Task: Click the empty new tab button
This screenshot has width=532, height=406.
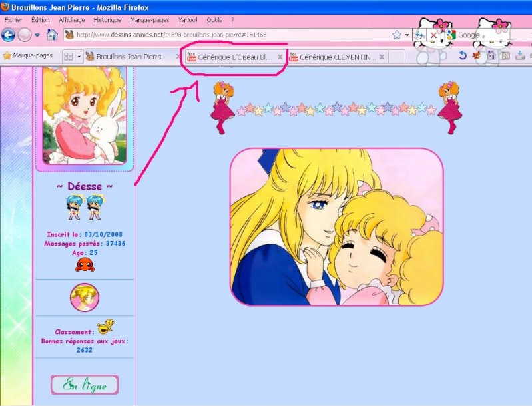Action: pos(397,57)
